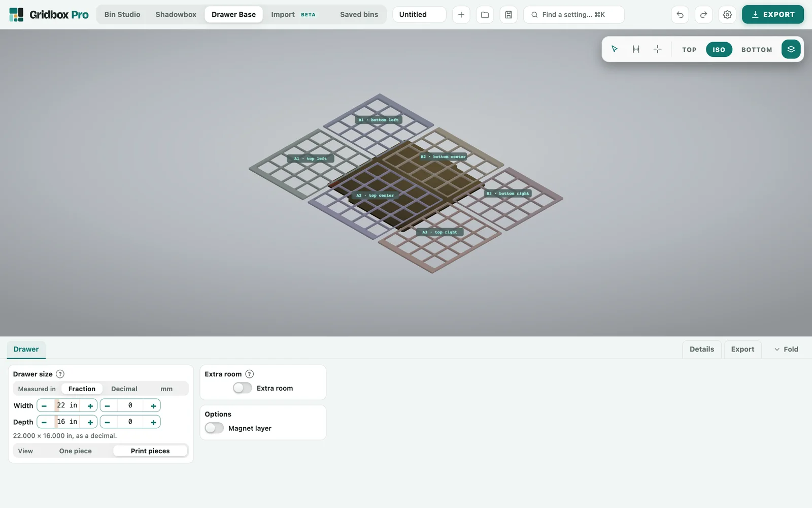812x508 pixels.
Task: Select the B3 bottom right piece label
Action: coord(507,193)
